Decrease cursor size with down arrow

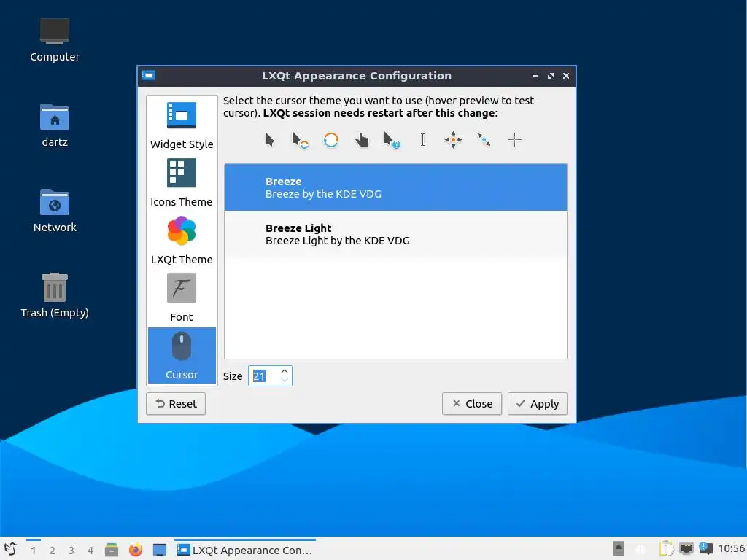pos(285,380)
